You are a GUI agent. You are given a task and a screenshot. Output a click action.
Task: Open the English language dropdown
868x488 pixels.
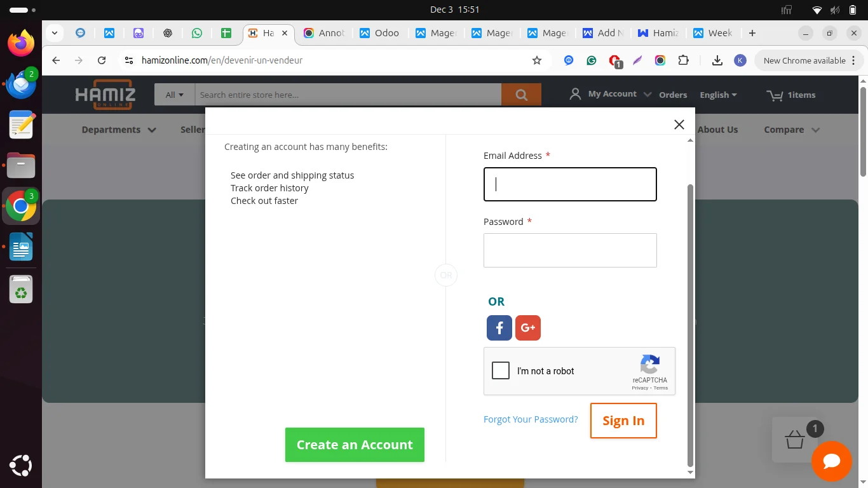click(x=718, y=94)
